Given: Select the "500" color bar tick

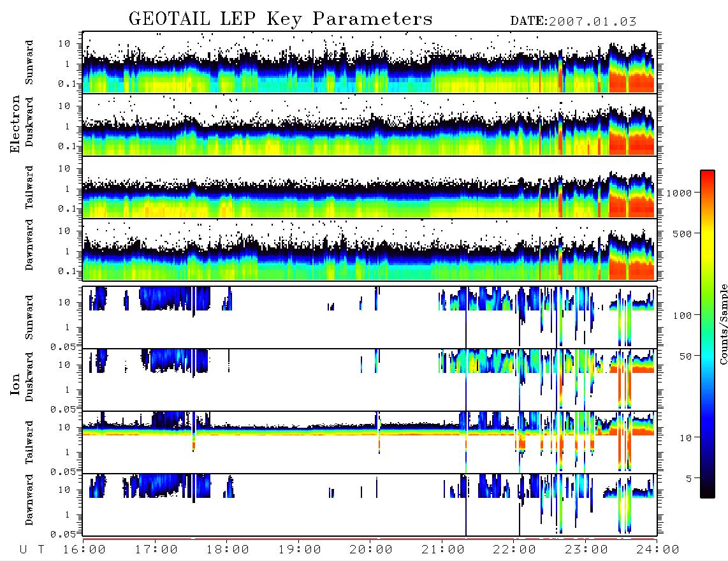Looking at the screenshot, I should tap(683, 233).
